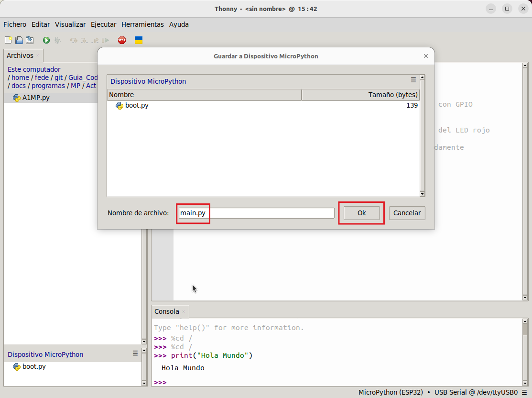Run current script with green play icon
Viewport: 532px width, 398px height.
pos(46,40)
